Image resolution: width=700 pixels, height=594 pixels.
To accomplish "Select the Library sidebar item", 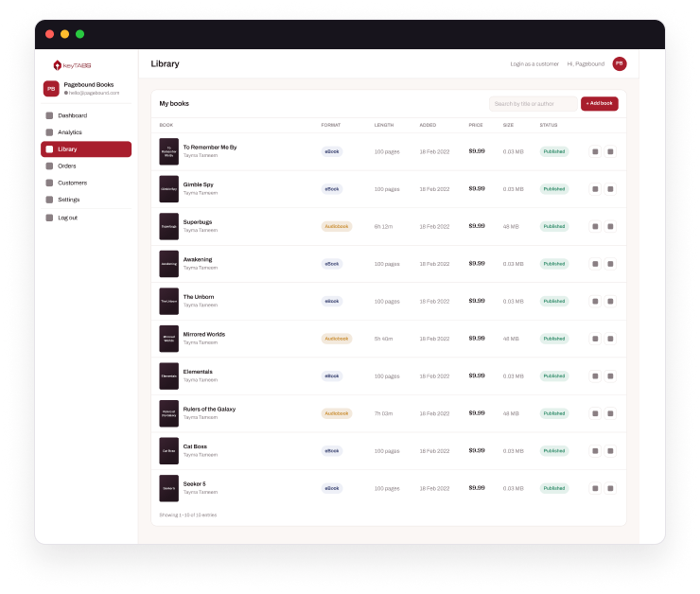I will [86, 149].
